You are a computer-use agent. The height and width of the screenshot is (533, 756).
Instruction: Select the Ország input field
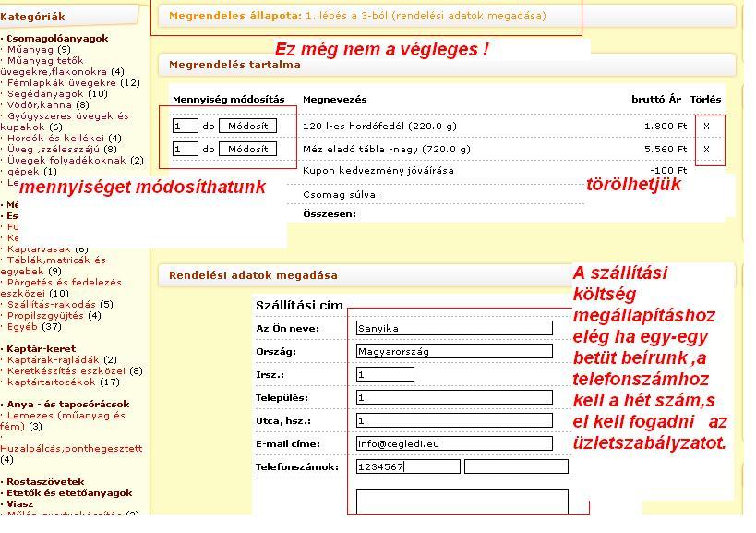point(454,351)
